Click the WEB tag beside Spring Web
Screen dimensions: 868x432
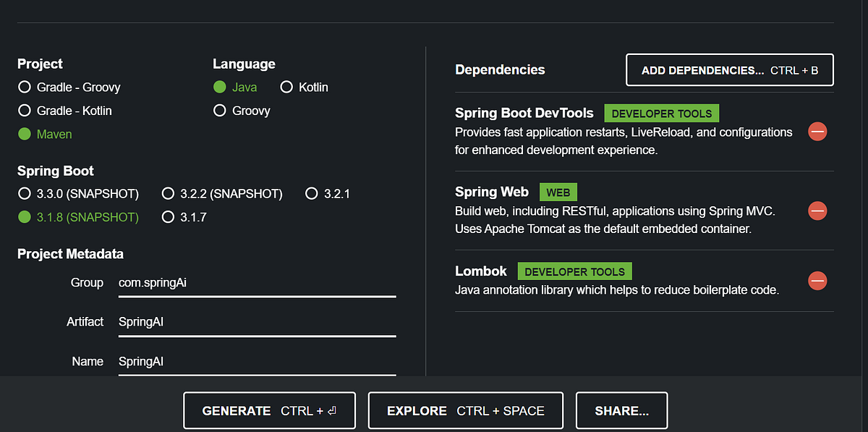pos(558,192)
